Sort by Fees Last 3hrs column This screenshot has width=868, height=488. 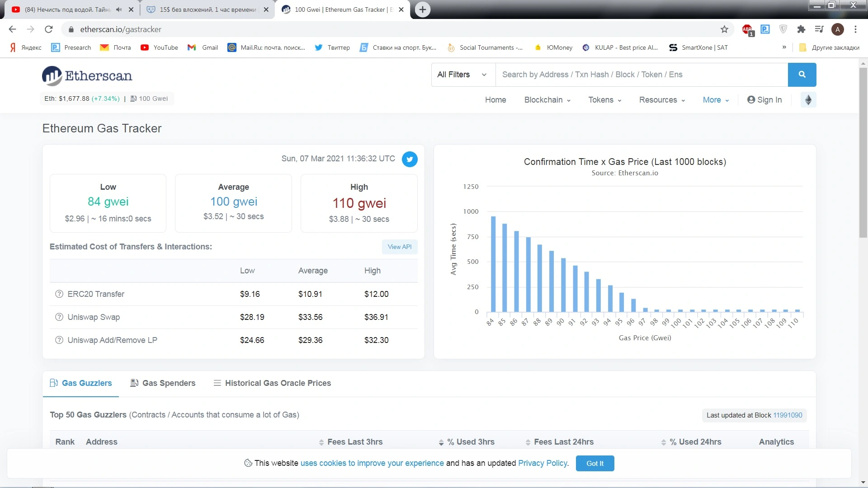pos(351,442)
